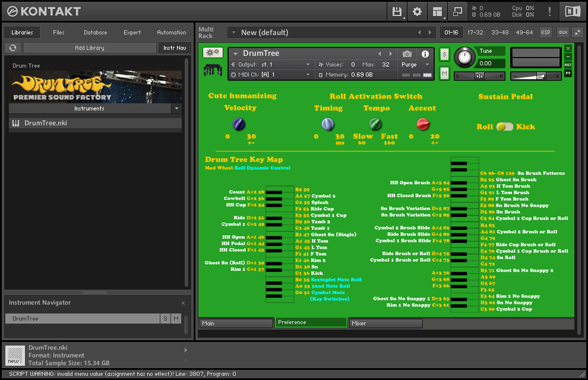Click the Velocity humanizing knob
588x380 pixels.
click(239, 124)
